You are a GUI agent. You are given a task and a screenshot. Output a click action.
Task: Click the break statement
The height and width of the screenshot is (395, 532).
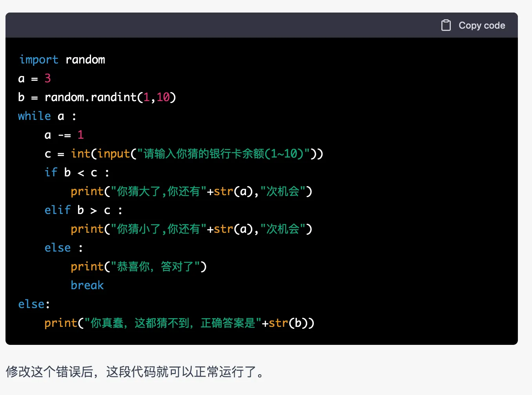pos(87,285)
